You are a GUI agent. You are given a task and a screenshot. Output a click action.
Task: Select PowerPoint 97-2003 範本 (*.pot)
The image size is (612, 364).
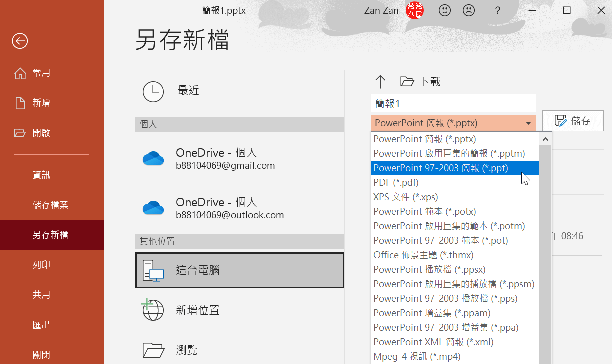tap(455, 241)
